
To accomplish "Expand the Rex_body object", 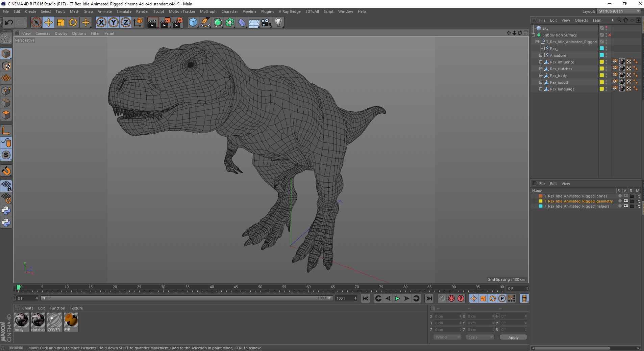I will click(x=541, y=76).
